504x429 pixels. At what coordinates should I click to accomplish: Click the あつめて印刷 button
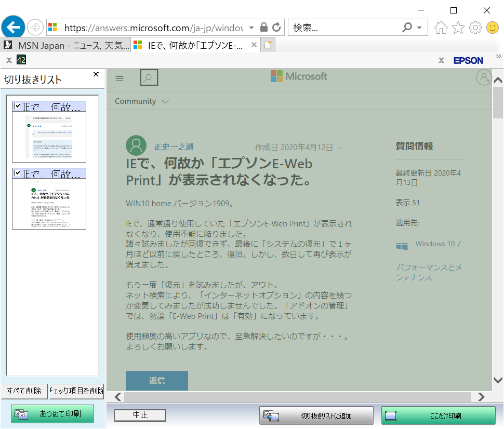tap(52, 413)
